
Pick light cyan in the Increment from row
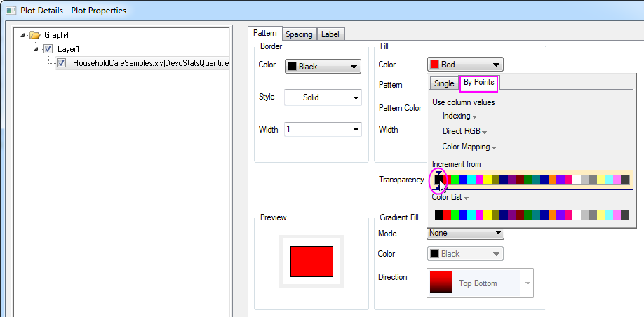[609, 180]
